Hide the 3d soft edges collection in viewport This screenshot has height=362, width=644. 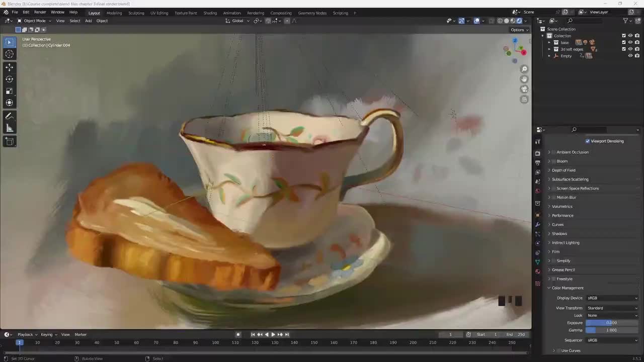(630, 49)
